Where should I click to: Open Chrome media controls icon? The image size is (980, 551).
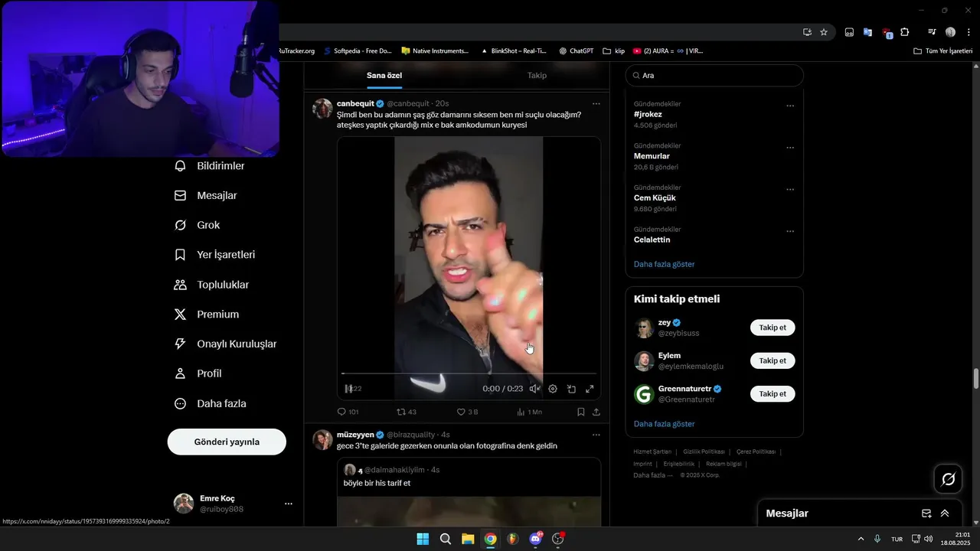point(932,32)
